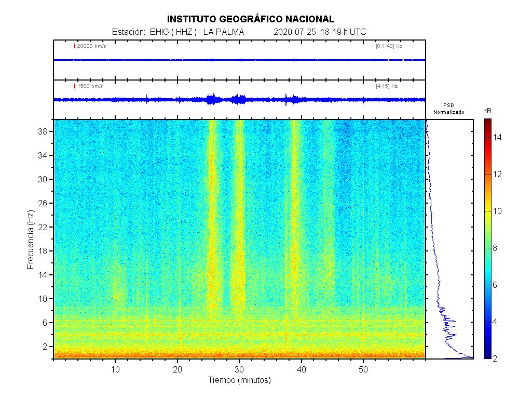Click the dark blue bottom of the colorbar

[x=487, y=354]
